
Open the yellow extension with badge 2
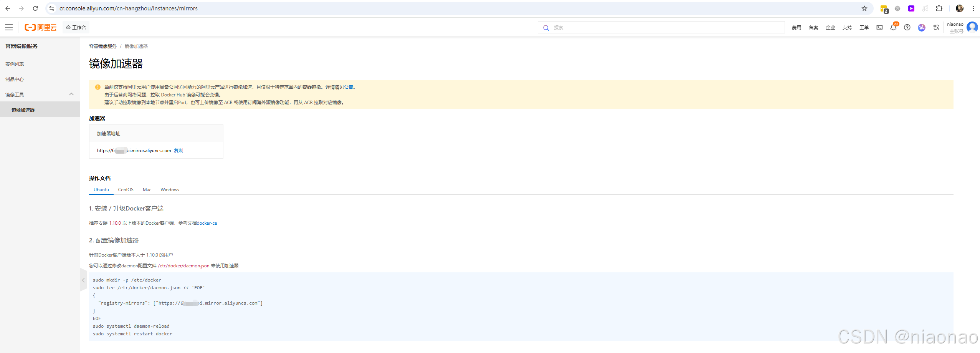point(884,9)
